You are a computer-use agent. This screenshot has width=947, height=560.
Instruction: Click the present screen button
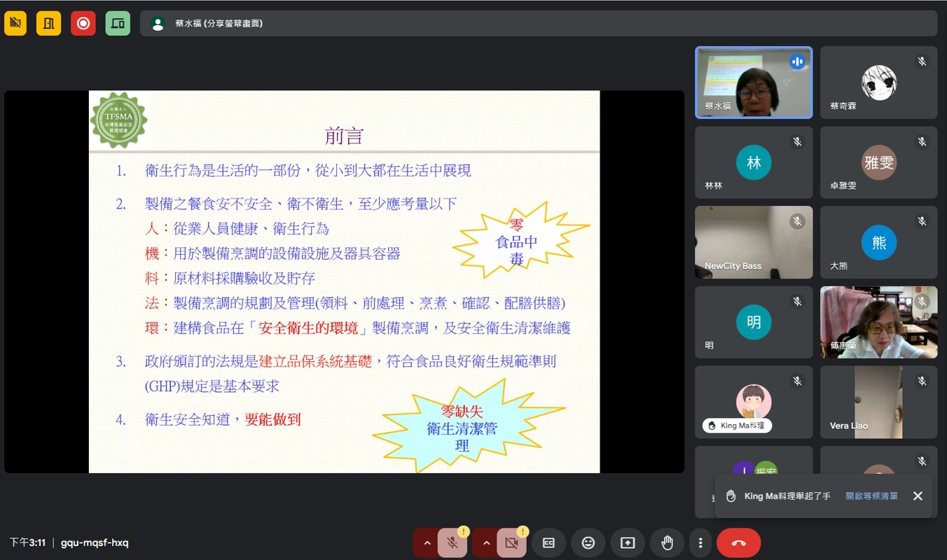(x=628, y=542)
